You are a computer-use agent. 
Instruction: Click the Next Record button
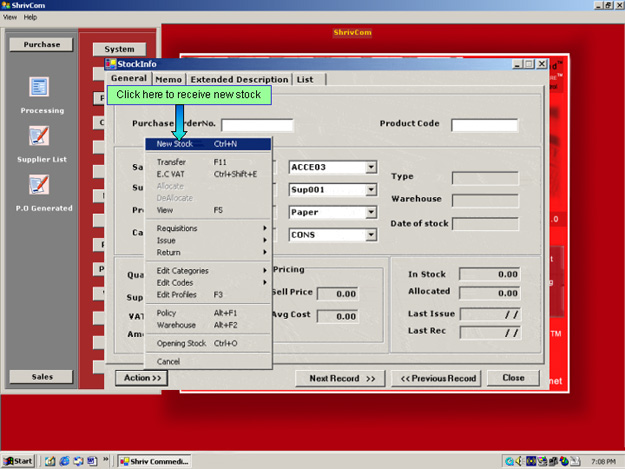pyautogui.click(x=341, y=378)
